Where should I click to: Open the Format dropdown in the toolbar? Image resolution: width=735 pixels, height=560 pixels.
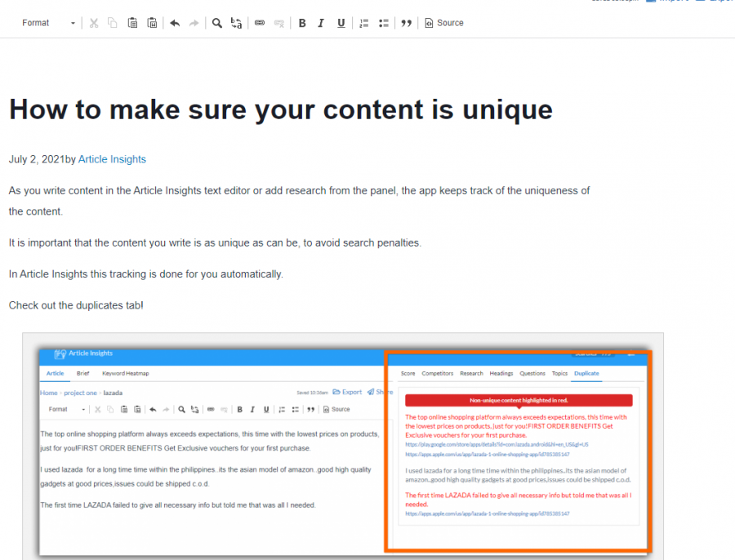(48, 23)
